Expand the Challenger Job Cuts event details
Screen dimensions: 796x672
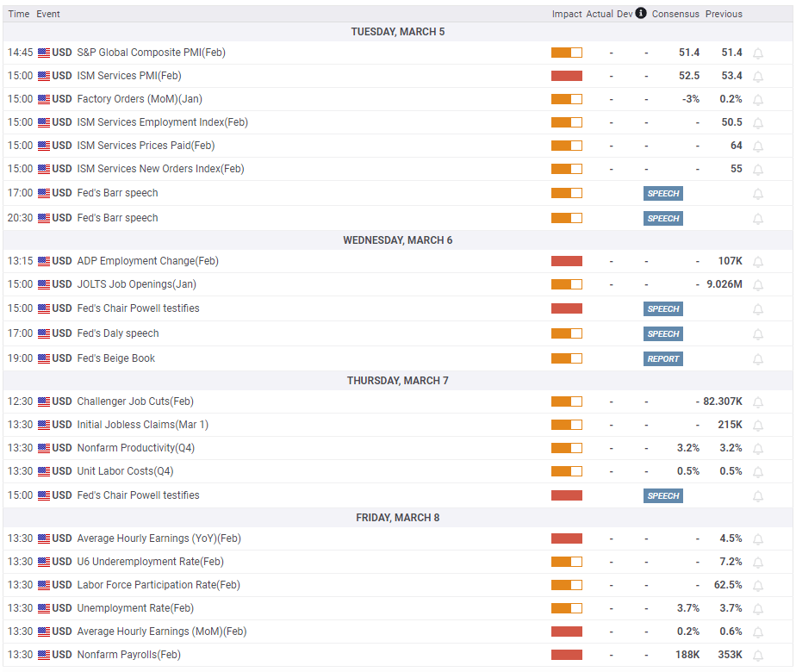tap(397, 401)
